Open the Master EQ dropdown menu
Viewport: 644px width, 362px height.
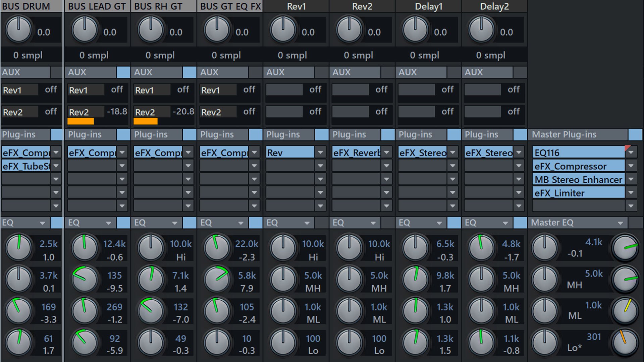[x=620, y=222]
